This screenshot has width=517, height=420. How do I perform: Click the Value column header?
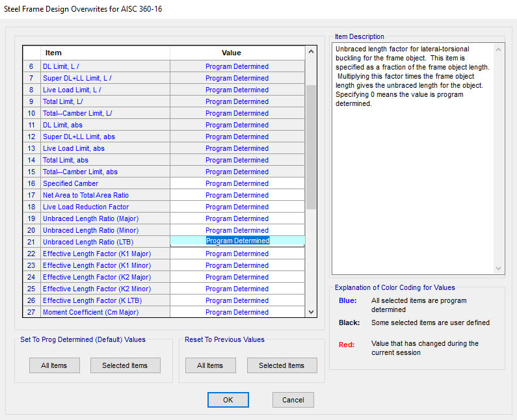pos(237,53)
